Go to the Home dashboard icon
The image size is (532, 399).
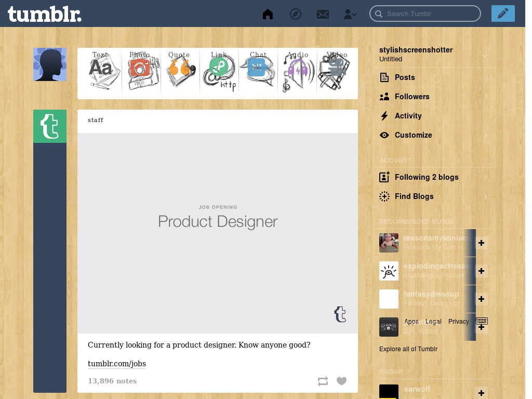coord(268,14)
